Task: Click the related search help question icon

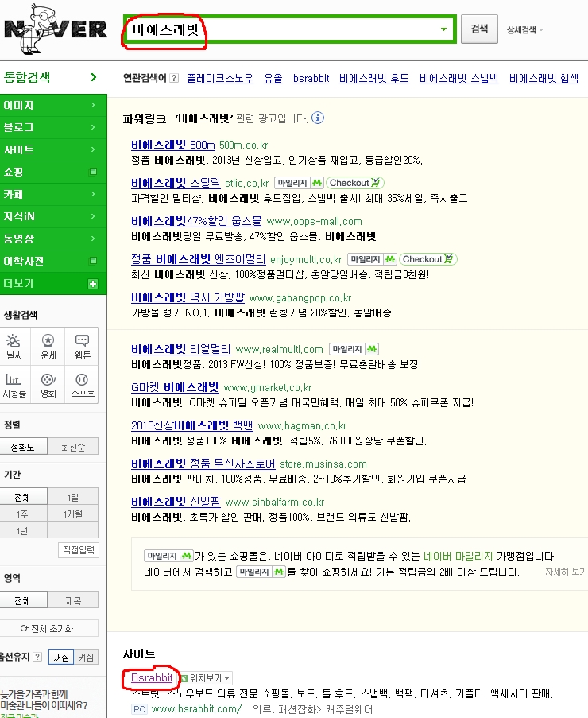Action: click(x=174, y=78)
